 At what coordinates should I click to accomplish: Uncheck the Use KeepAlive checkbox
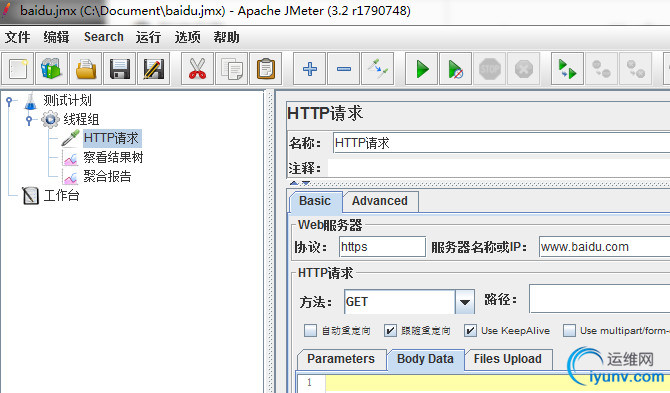pyautogui.click(x=470, y=330)
